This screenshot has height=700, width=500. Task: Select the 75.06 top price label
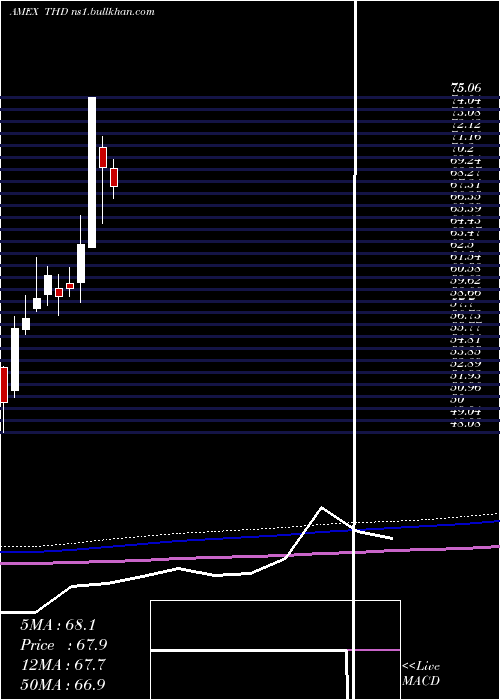pyautogui.click(x=466, y=89)
